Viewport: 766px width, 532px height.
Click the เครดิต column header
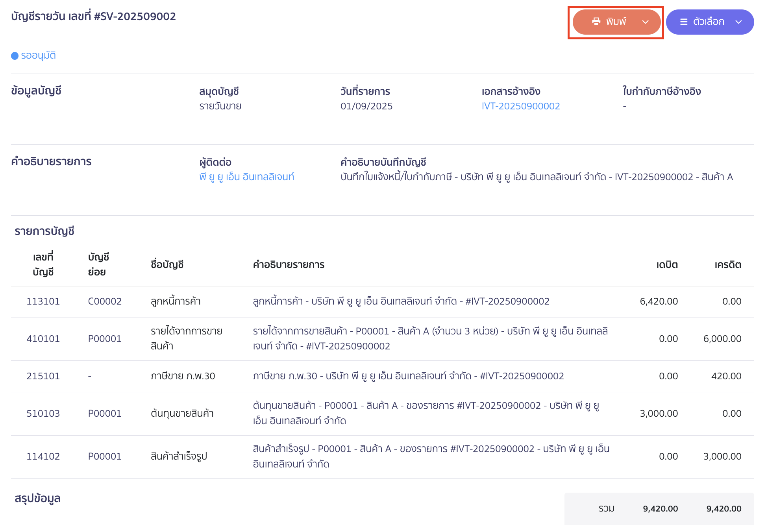728,265
